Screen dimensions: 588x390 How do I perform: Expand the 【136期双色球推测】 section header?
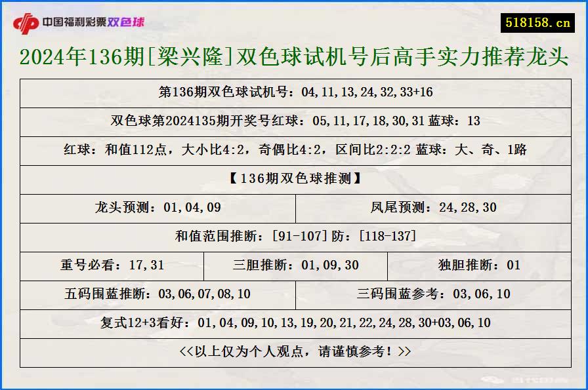[294, 179]
